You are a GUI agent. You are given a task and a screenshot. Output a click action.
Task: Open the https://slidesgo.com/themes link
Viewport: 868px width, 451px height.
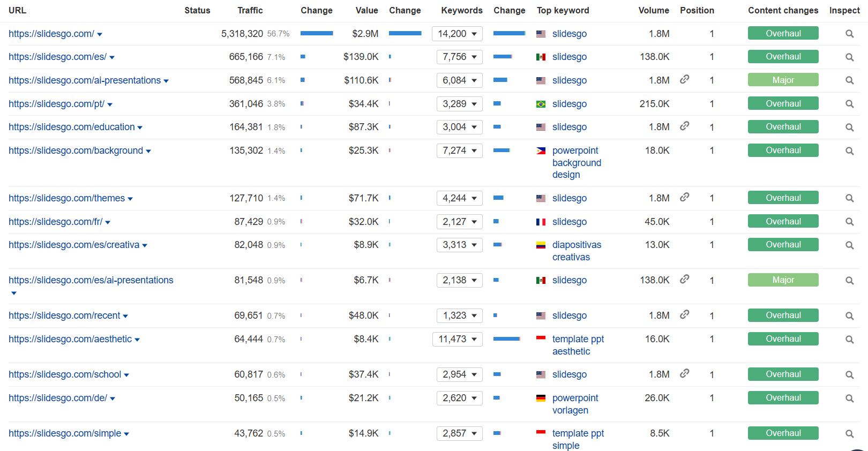coord(66,198)
